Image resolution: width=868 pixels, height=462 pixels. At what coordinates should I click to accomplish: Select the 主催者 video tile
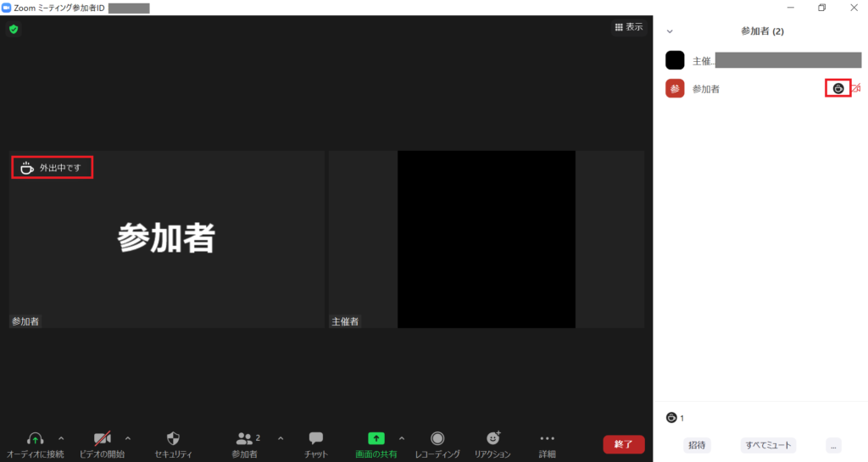[486, 239]
